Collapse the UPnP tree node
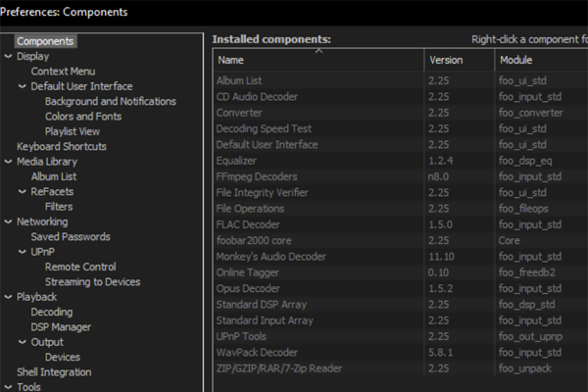 pyautogui.click(x=23, y=252)
